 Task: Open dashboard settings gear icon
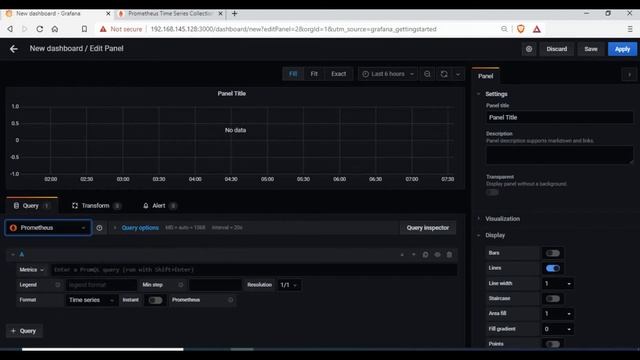tap(529, 49)
